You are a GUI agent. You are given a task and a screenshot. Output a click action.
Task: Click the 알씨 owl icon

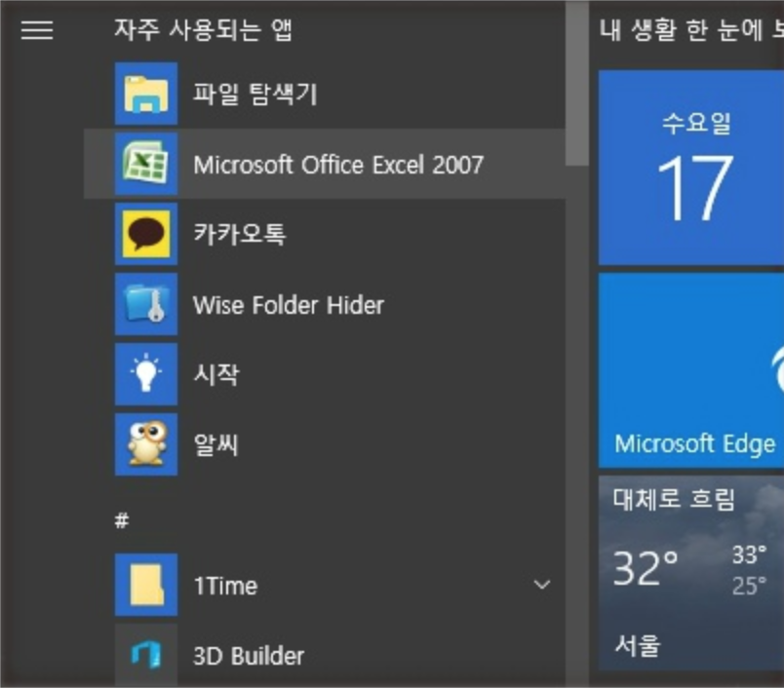point(146,444)
